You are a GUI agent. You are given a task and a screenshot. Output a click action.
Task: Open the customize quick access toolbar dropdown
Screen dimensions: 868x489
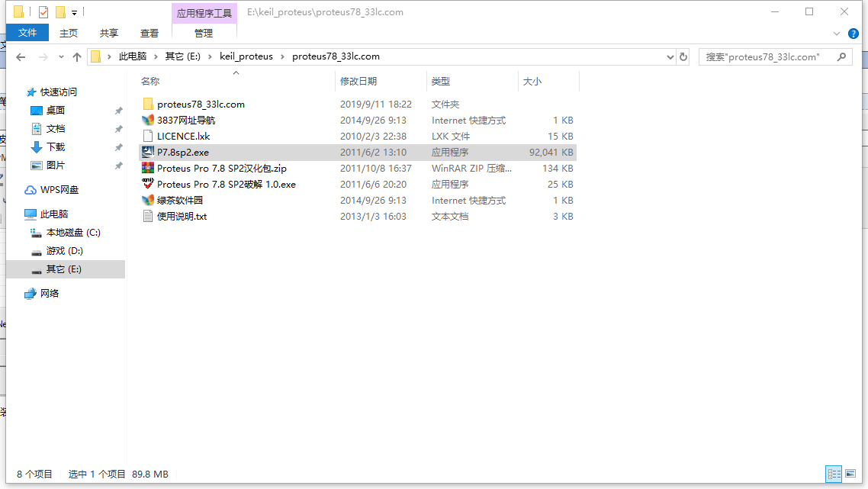[x=74, y=12]
